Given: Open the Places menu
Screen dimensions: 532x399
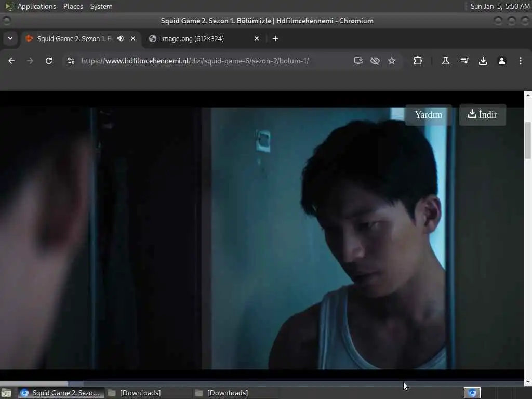Looking at the screenshot, I should (73, 6).
